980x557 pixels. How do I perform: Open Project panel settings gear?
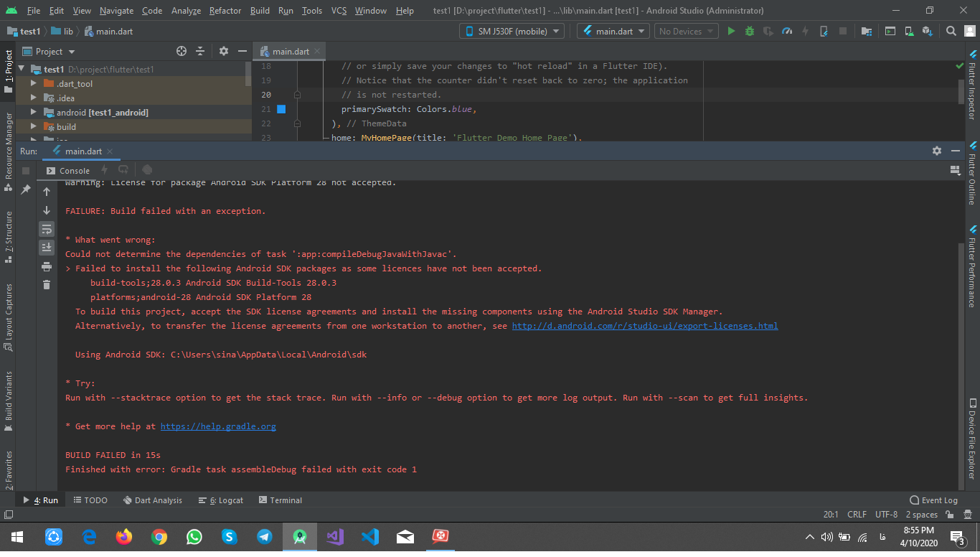224,51
